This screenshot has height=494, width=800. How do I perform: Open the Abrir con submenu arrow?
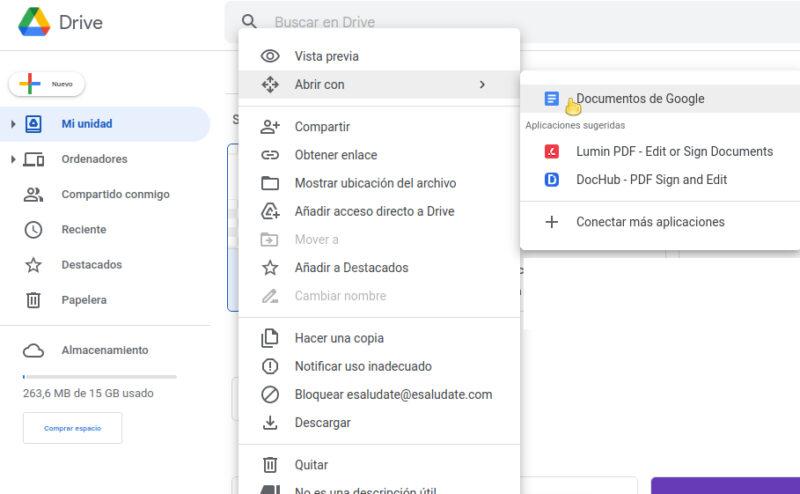[482, 85]
